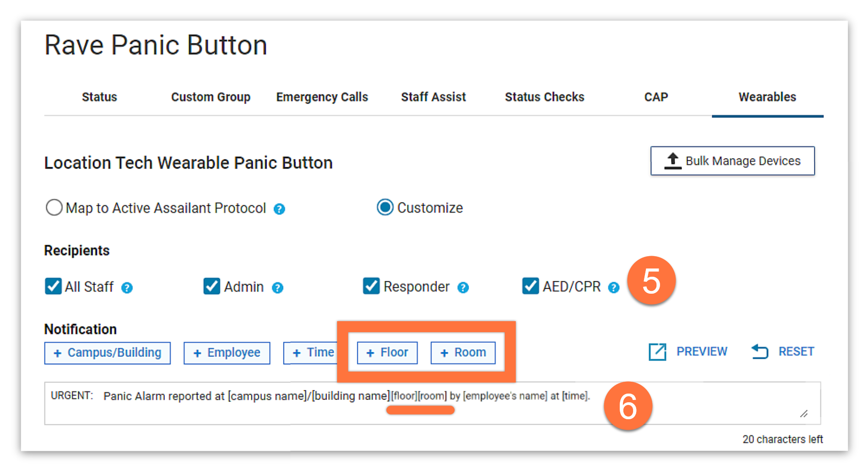Click help icon next to Active Assailant Protocol
Image resolution: width=868 pixels, height=471 pixels.
[279, 209]
